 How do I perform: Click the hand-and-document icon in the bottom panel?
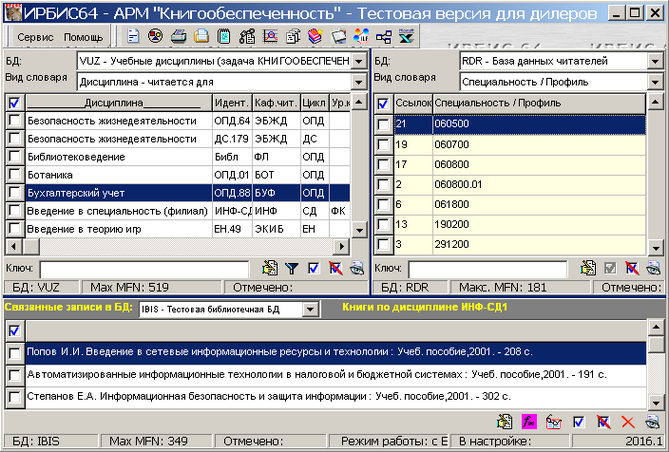click(x=505, y=422)
